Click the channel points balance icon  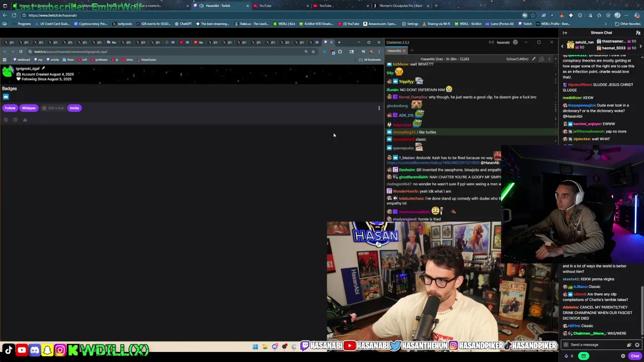[569, 356]
